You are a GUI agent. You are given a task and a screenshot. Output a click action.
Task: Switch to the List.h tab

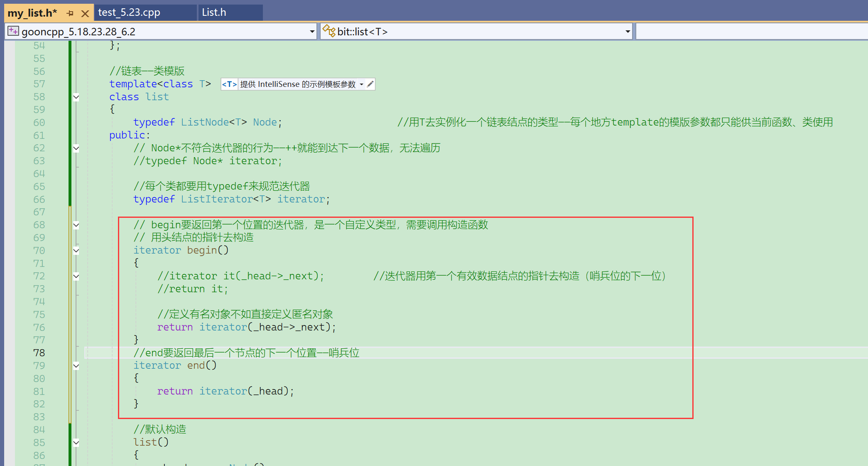tap(214, 12)
